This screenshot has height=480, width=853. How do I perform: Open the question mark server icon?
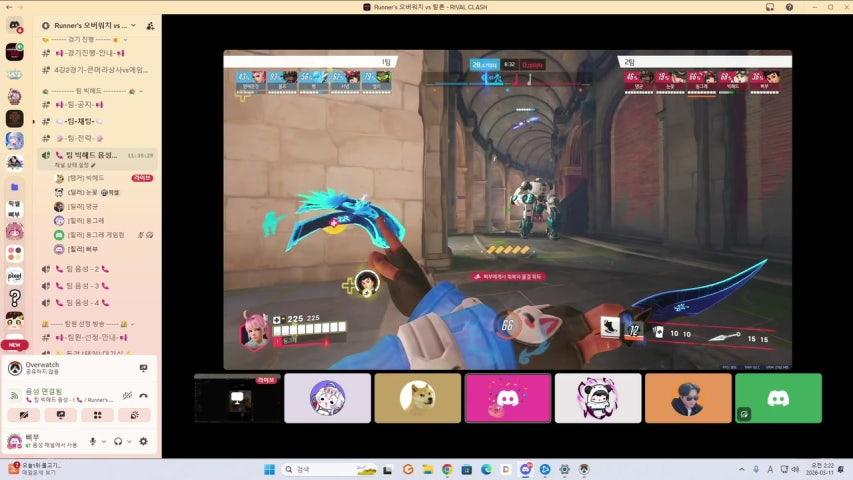tap(15, 298)
